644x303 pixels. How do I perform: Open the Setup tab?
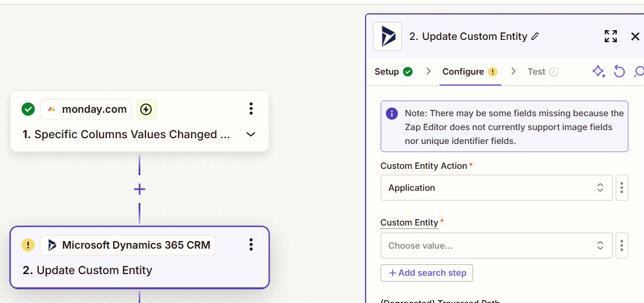(x=393, y=72)
